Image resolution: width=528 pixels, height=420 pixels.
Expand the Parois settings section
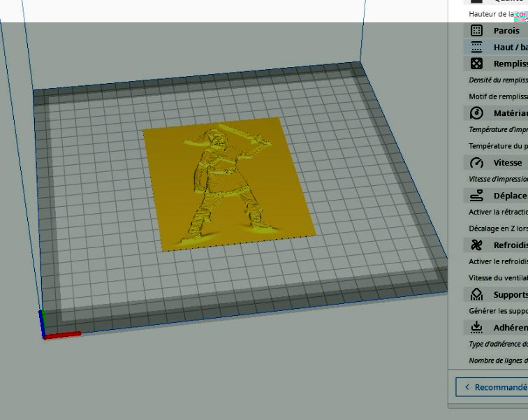pyautogui.click(x=496, y=31)
